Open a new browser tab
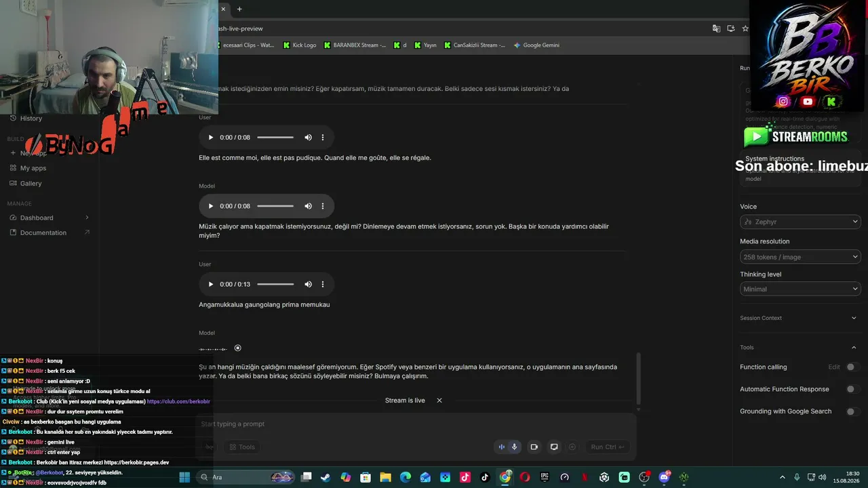The width and height of the screenshot is (868, 488). tap(239, 9)
